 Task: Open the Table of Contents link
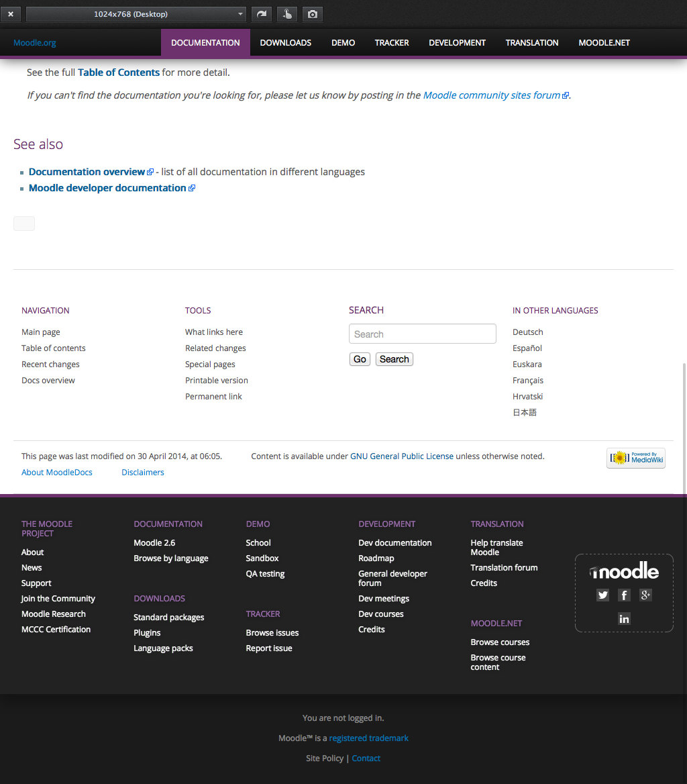(x=119, y=72)
